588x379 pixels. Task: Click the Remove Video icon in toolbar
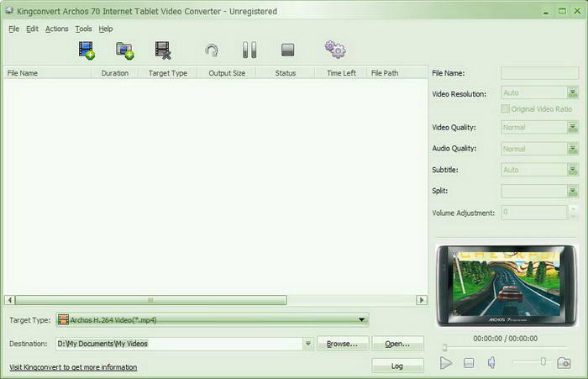[163, 50]
